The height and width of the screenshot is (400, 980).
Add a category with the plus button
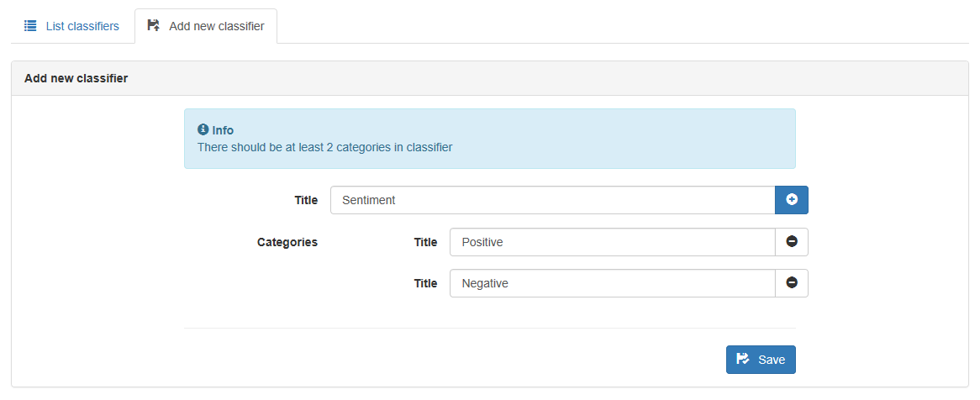point(791,200)
